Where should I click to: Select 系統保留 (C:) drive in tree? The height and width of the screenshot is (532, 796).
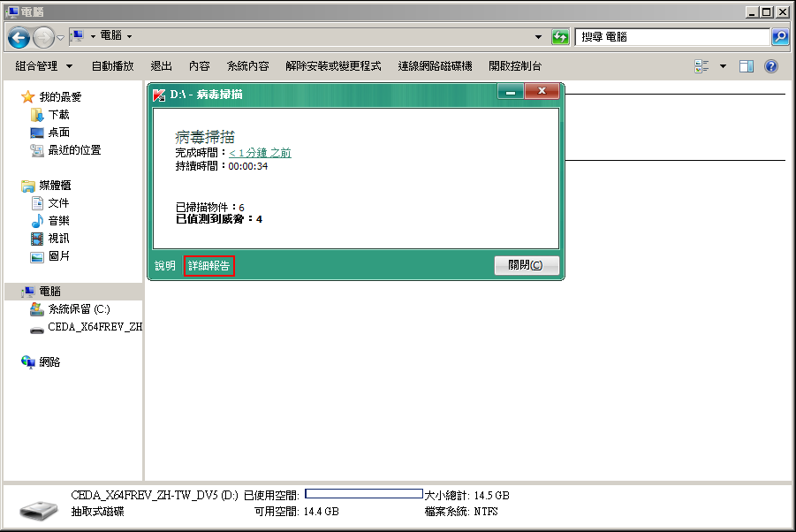79,309
